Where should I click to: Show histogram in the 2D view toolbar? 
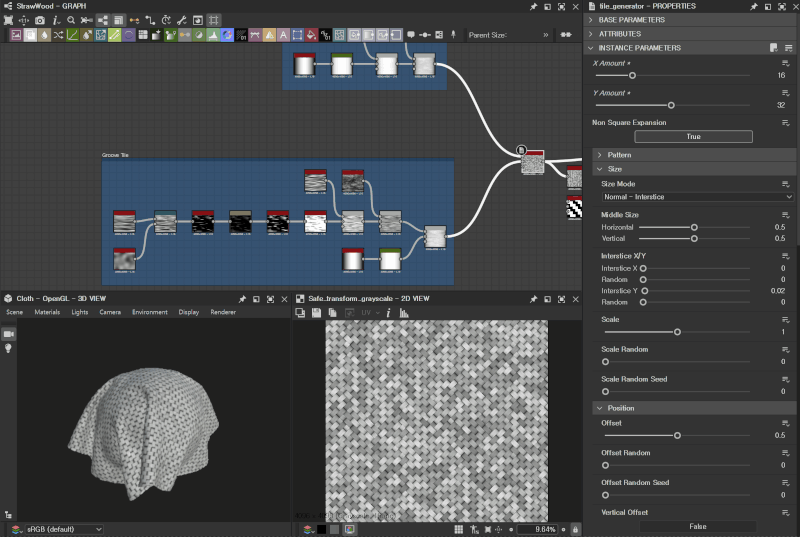click(x=404, y=313)
